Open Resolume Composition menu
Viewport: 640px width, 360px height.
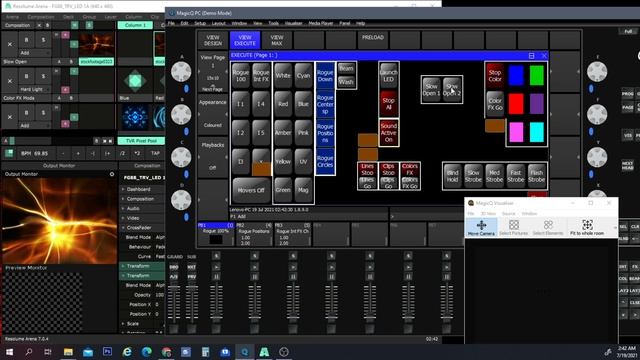point(41,17)
